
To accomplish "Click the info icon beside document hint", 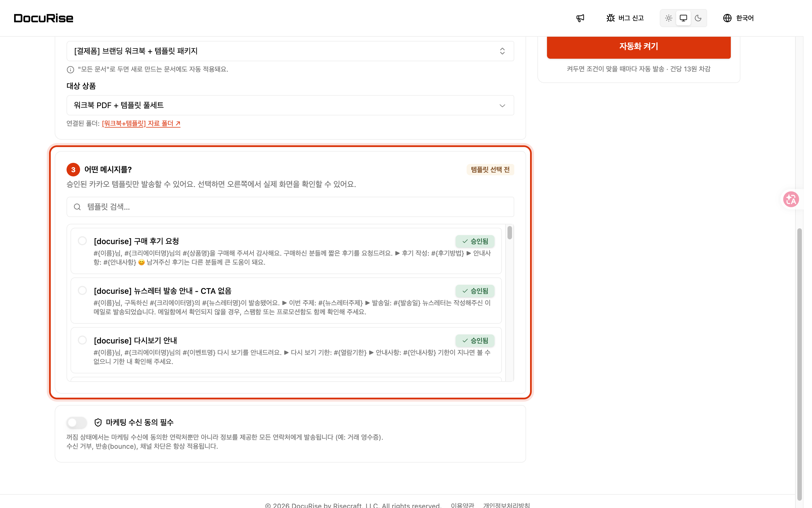I will (x=70, y=69).
